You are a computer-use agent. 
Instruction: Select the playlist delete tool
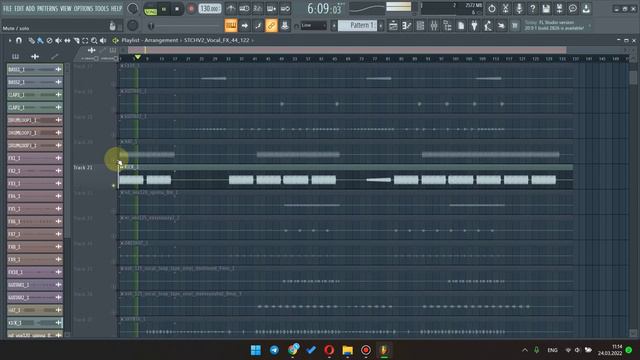point(49,40)
